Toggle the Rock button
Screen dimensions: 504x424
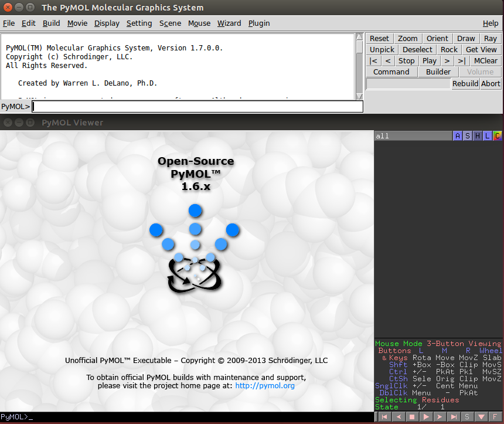(x=449, y=49)
